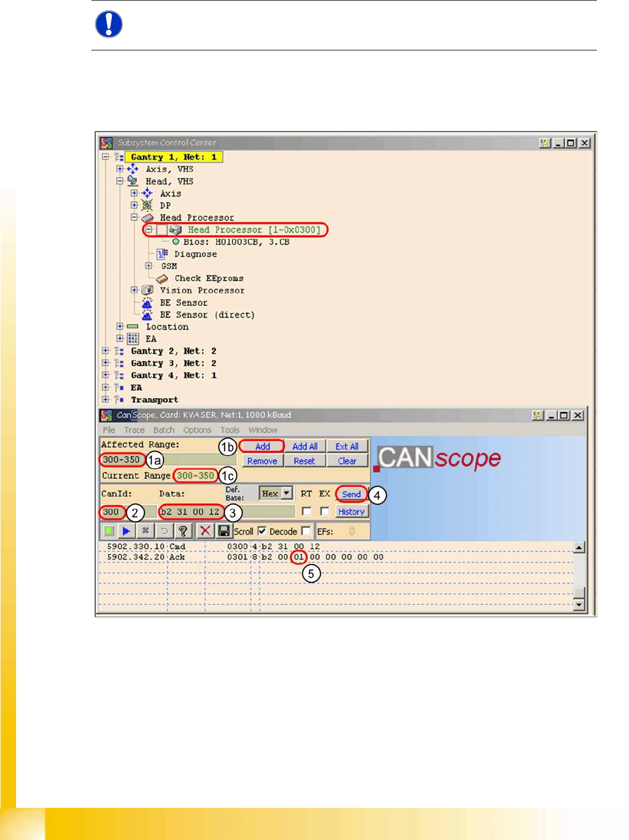Click the CanScope title bar app icon
Screen dimensions: 629x840
(x=106, y=415)
